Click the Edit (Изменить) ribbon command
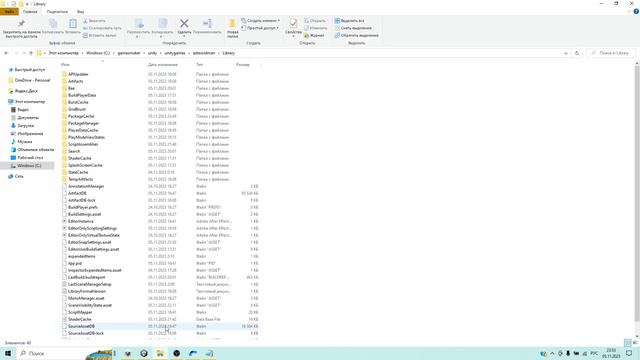640x360 pixels. pyautogui.click(x=315, y=28)
